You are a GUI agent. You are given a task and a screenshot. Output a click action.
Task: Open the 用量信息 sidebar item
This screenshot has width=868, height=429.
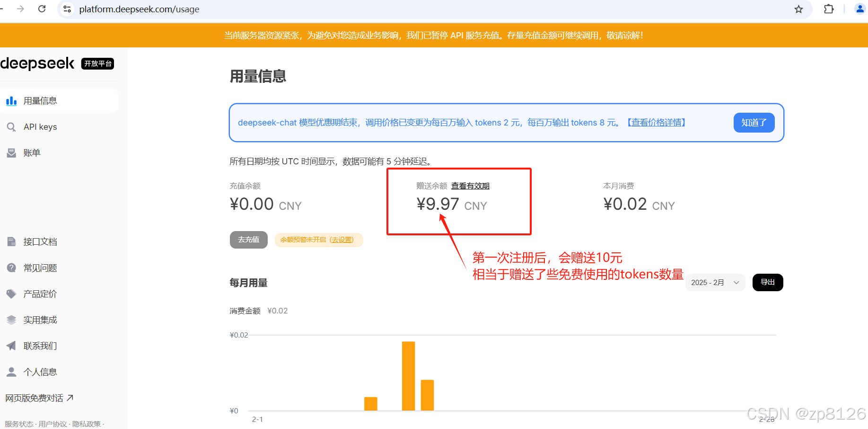[59, 101]
